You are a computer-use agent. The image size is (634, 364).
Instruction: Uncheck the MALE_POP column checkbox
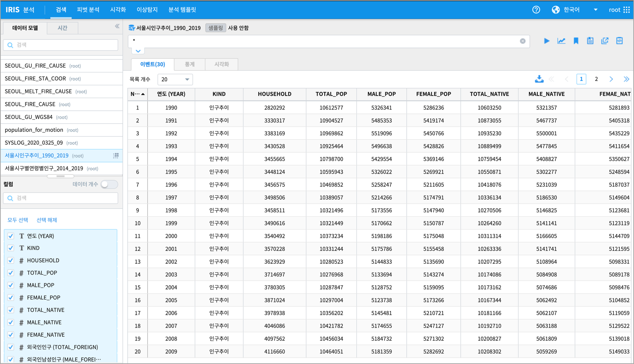pos(11,285)
